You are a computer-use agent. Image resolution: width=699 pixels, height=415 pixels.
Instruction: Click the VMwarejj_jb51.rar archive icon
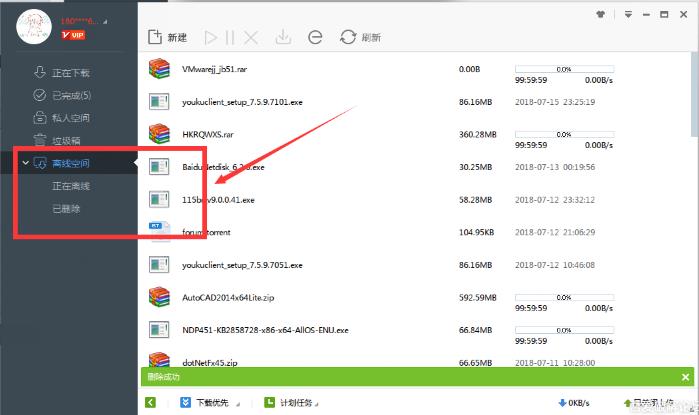[159, 69]
